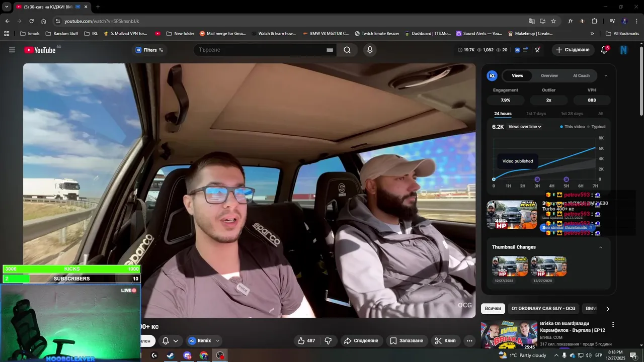Click the Video published start point
Screen dimensions: 644x362
(494, 179)
